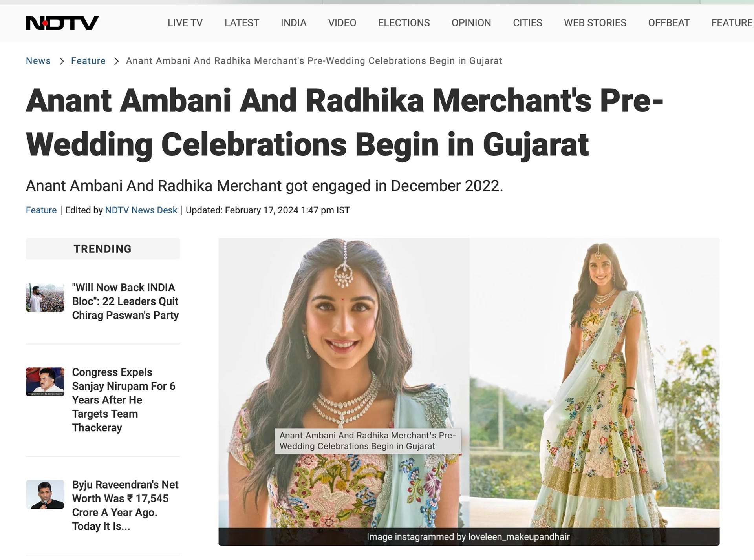Open the INDIA nav link
Screen dimensions: 754x560
(293, 23)
